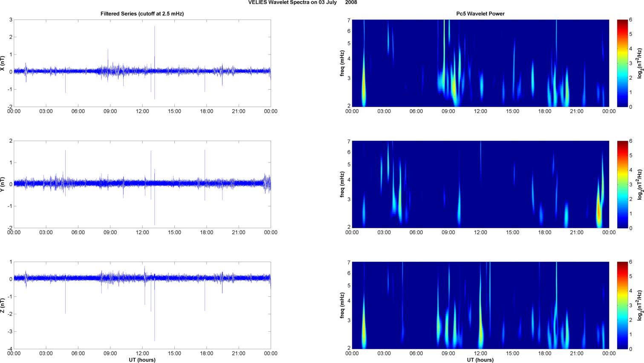Select the top wavelet power spectrogram
The height and width of the screenshot is (363, 644).
pyautogui.click(x=480, y=63)
